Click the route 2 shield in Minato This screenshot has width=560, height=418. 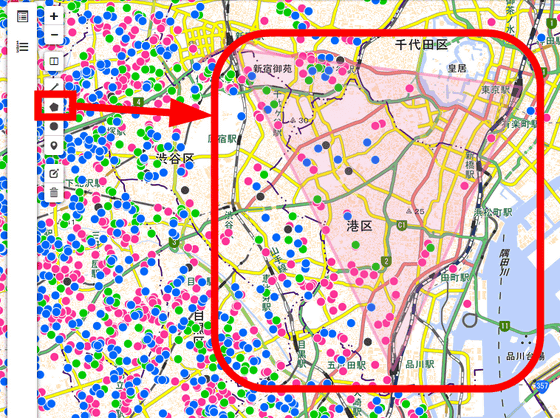(x=386, y=262)
